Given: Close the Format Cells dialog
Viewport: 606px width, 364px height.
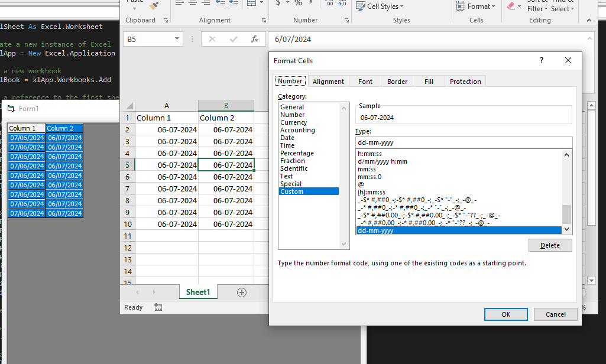Looking at the screenshot, I should coord(568,60).
